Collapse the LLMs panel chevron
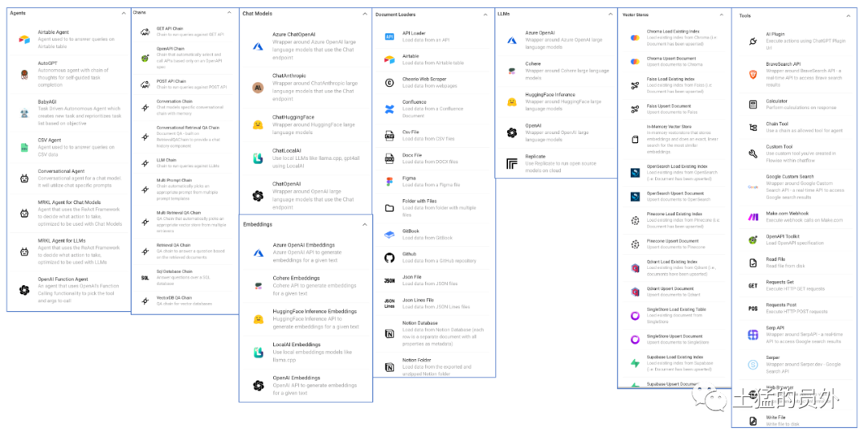 coord(611,14)
